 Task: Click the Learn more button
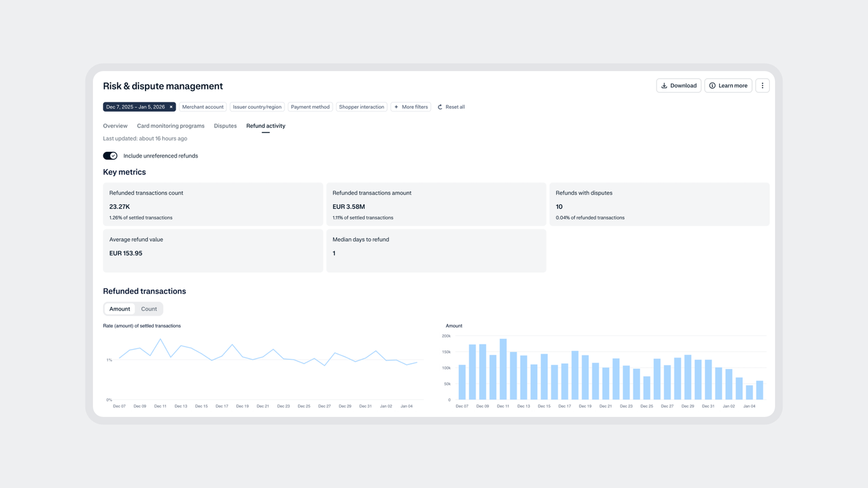(728, 85)
